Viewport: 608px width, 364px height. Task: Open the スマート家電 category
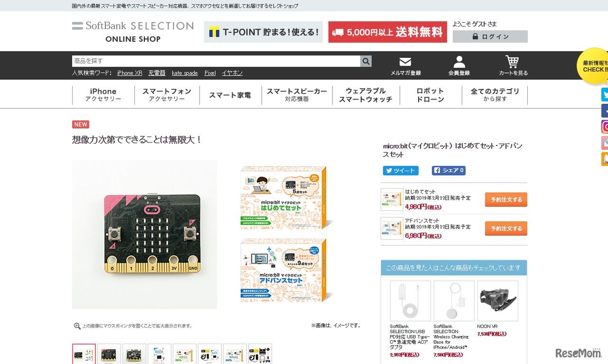click(x=230, y=95)
